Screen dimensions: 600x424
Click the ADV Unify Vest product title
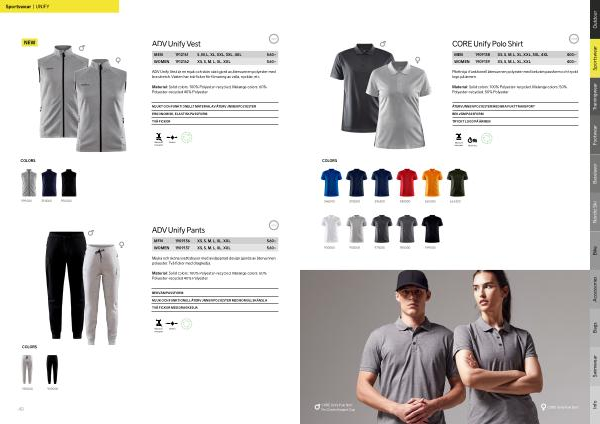(176, 44)
